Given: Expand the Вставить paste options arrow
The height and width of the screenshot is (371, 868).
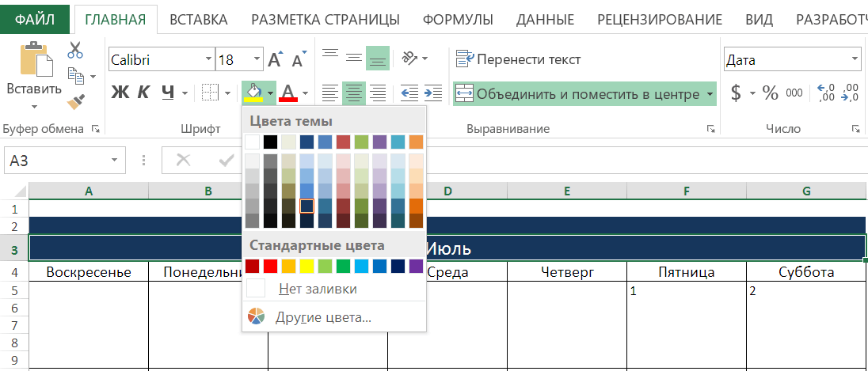Looking at the screenshot, I should [x=34, y=106].
